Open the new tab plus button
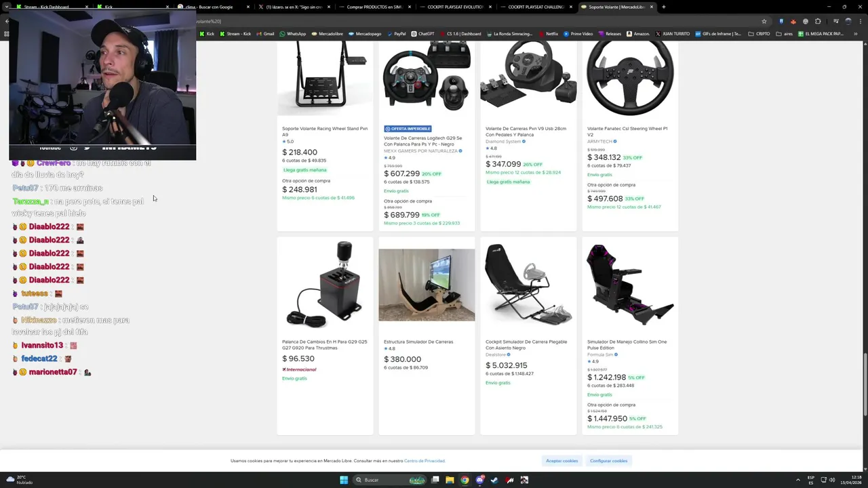 pos(663,7)
